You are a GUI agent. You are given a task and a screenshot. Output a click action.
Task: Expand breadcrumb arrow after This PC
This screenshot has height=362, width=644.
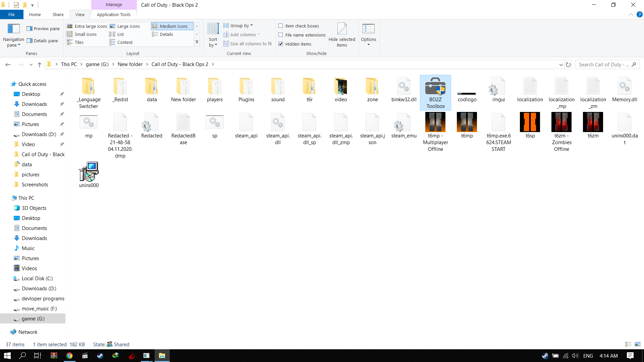coord(81,64)
